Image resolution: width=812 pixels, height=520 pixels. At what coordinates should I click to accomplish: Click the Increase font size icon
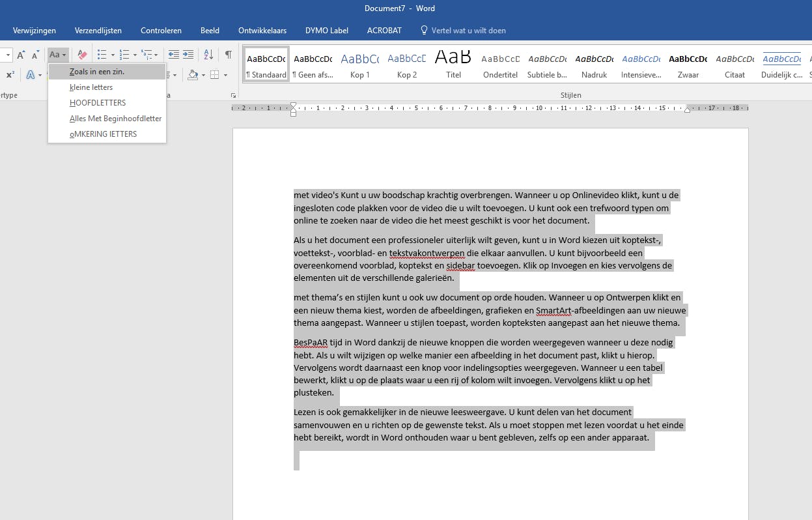[21, 55]
